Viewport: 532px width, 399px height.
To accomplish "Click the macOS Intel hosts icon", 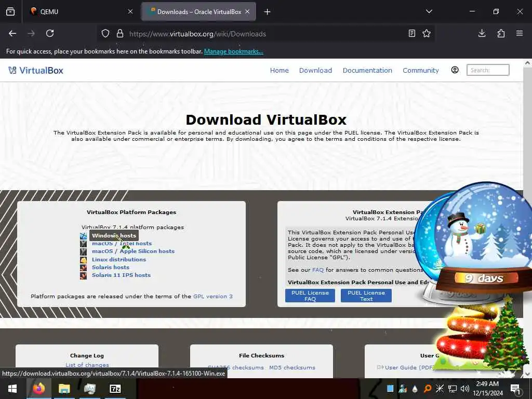I will (84, 244).
